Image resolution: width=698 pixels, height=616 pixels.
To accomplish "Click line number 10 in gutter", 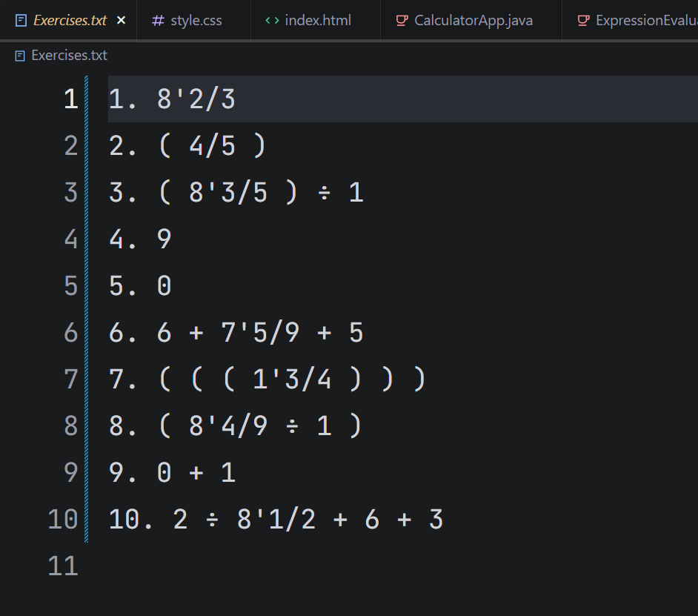I will pos(63,520).
